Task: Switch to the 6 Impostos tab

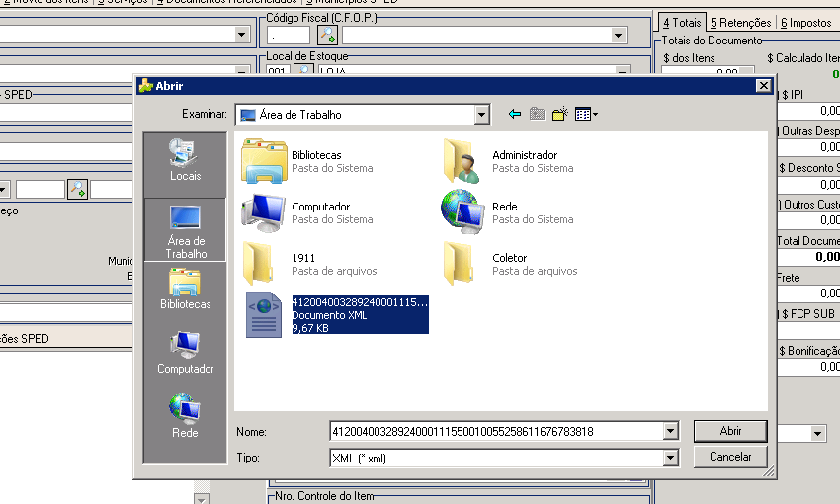Action: click(805, 23)
